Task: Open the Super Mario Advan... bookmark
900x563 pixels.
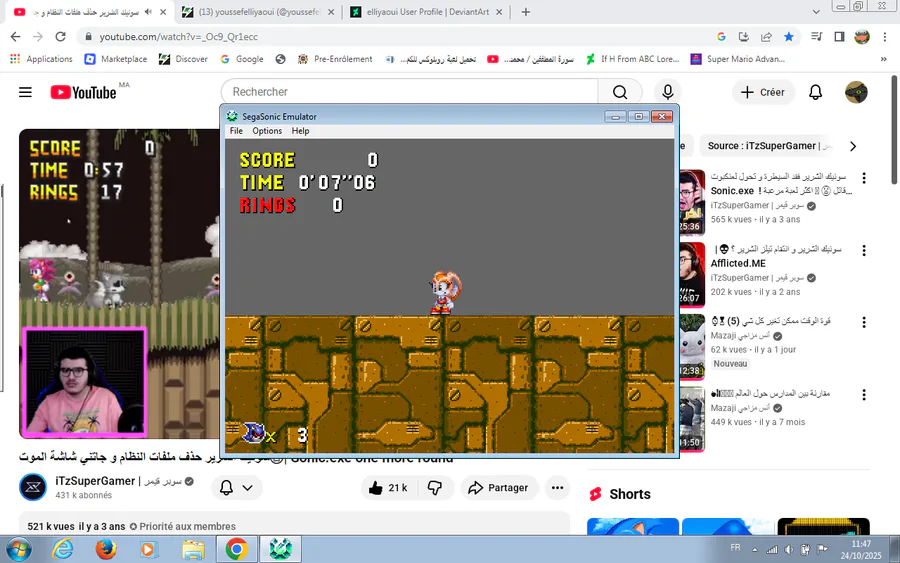Action: coord(737,59)
